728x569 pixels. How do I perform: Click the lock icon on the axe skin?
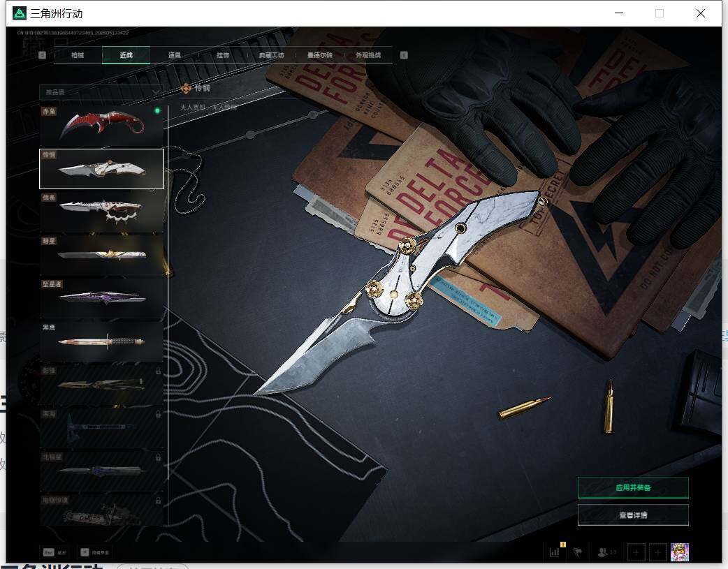coord(159,414)
